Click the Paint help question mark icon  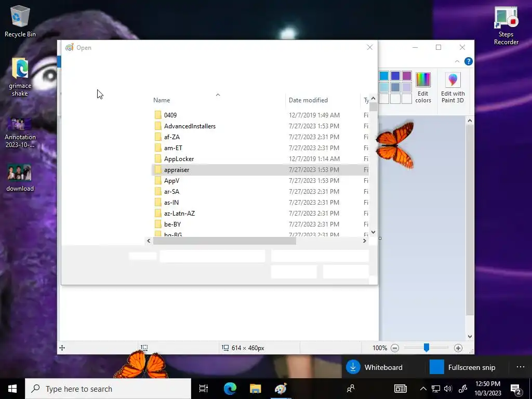pos(468,61)
